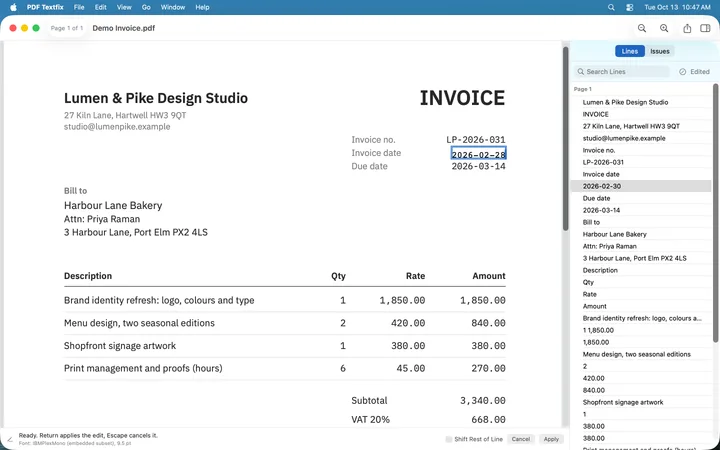The width and height of the screenshot is (720, 450).
Task: Click the 'INVOICE' heading in document
Action: (x=462, y=98)
